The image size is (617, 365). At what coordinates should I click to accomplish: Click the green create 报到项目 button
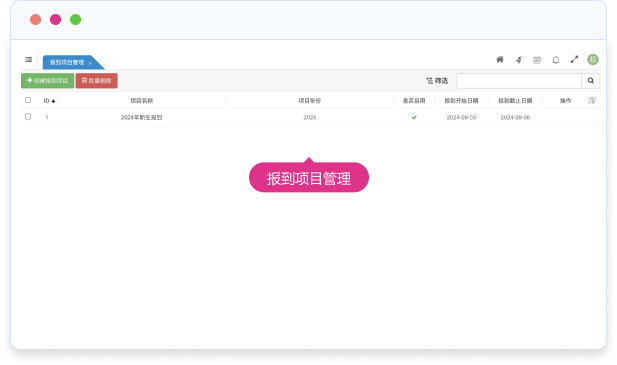(47, 81)
